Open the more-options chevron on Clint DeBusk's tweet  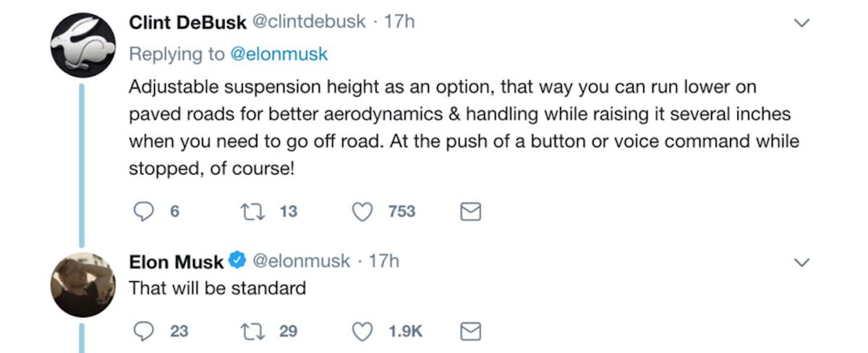click(x=801, y=23)
